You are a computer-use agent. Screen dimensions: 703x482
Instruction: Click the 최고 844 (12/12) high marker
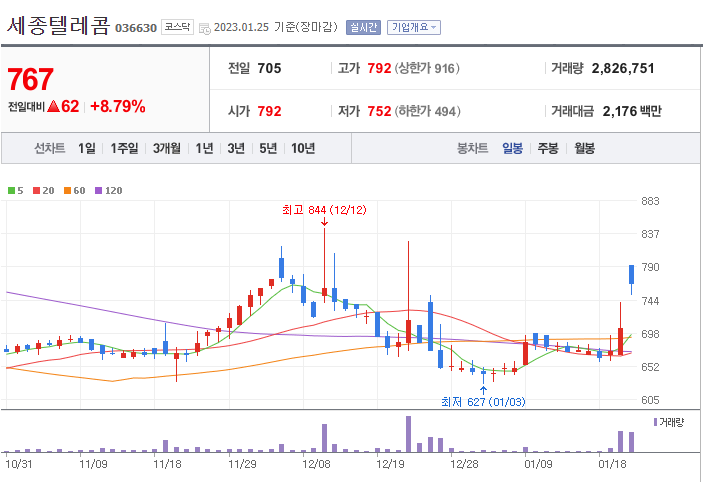(x=324, y=210)
